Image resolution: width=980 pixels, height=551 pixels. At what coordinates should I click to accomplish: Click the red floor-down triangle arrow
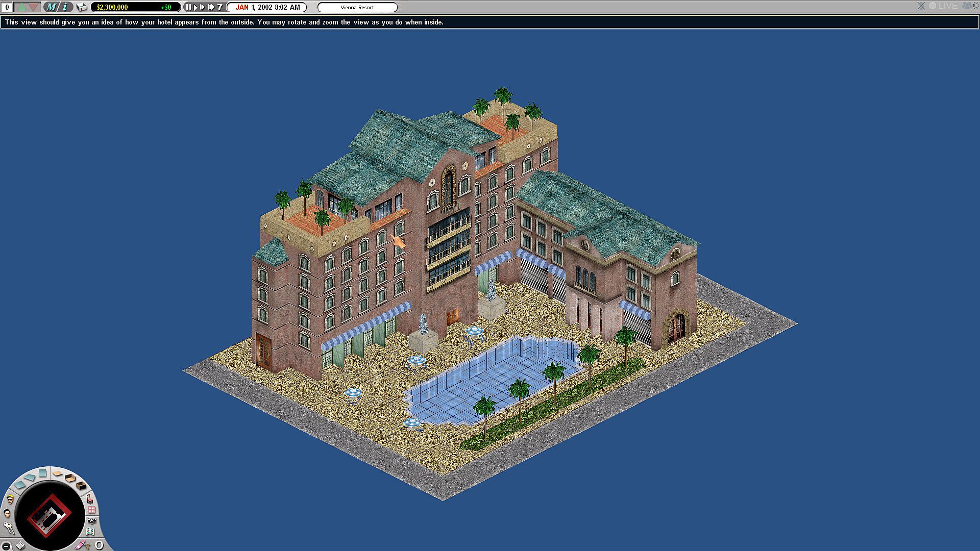(x=33, y=7)
